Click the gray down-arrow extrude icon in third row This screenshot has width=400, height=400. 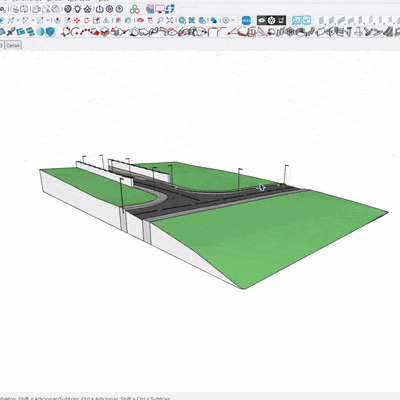[x=359, y=32]
